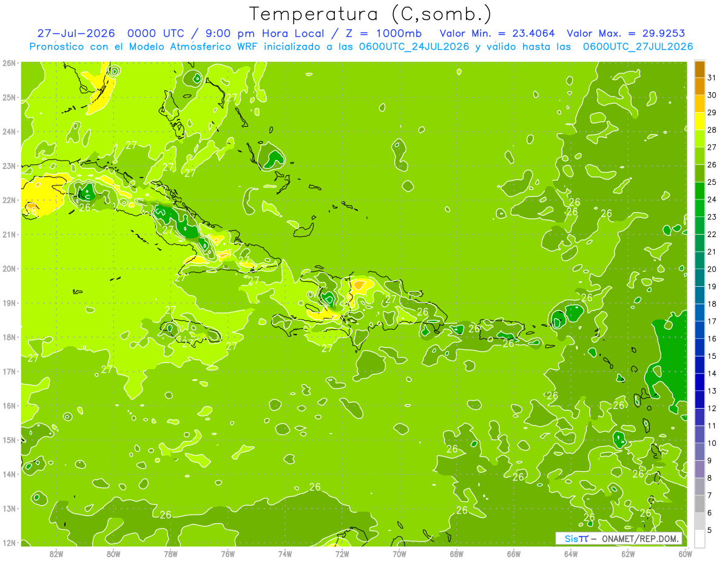Click the "60W" longitude axis label

(686, 554)
